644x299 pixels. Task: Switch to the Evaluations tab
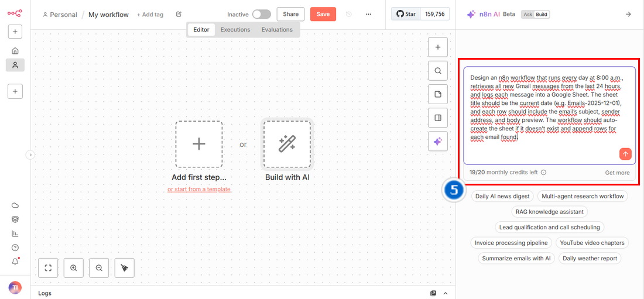[x=277, y=29]
